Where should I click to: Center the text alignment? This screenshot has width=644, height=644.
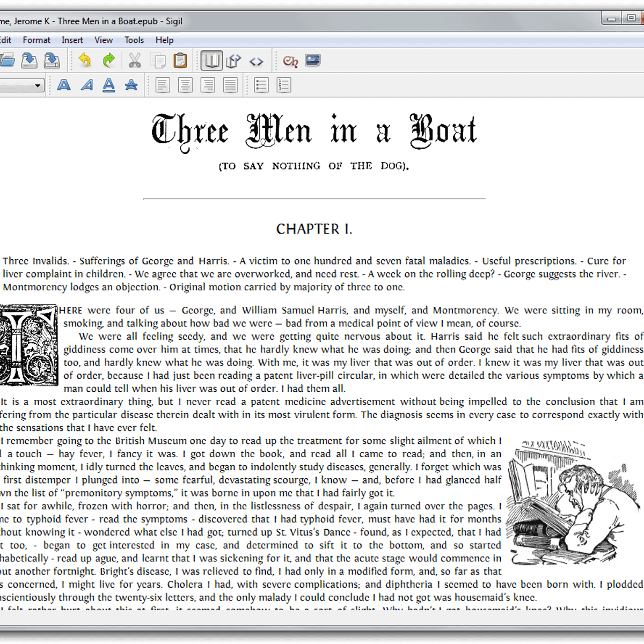pos(185,85)
